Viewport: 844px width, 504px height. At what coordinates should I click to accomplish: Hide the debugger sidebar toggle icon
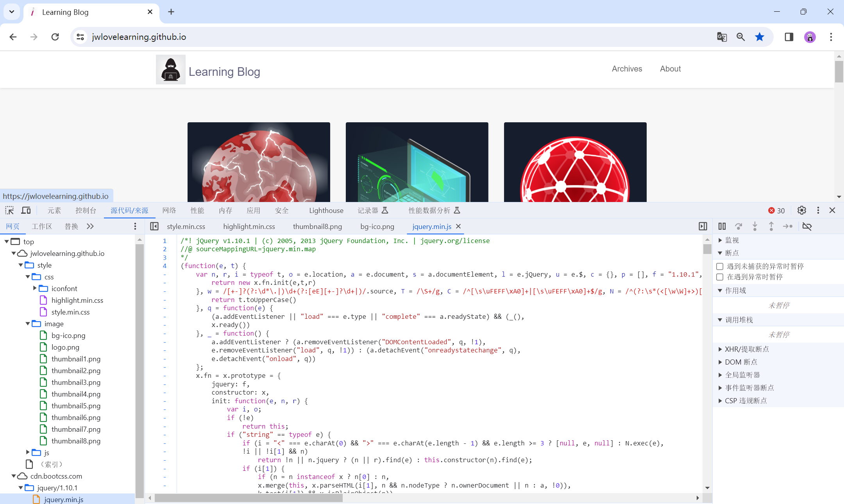click(703, 226)
